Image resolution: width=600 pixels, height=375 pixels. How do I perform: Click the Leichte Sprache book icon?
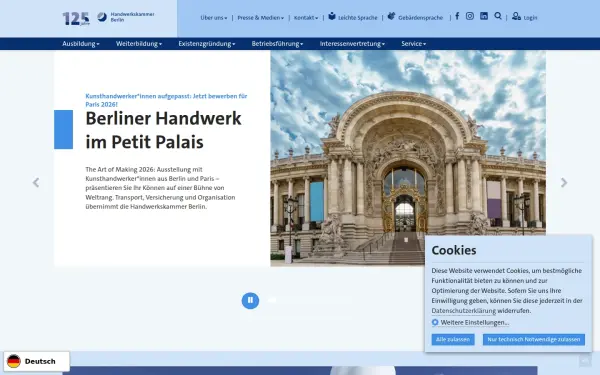[332, 16]
